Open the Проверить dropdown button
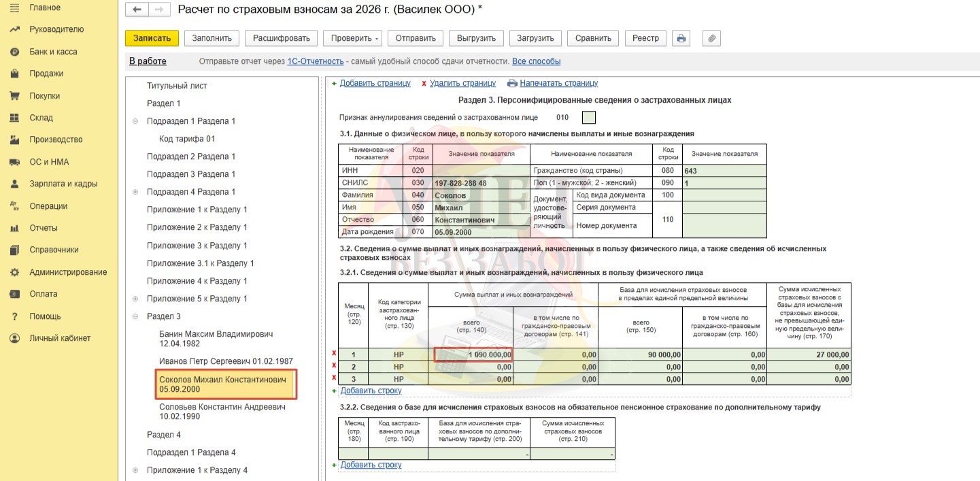 coord(352,38)
